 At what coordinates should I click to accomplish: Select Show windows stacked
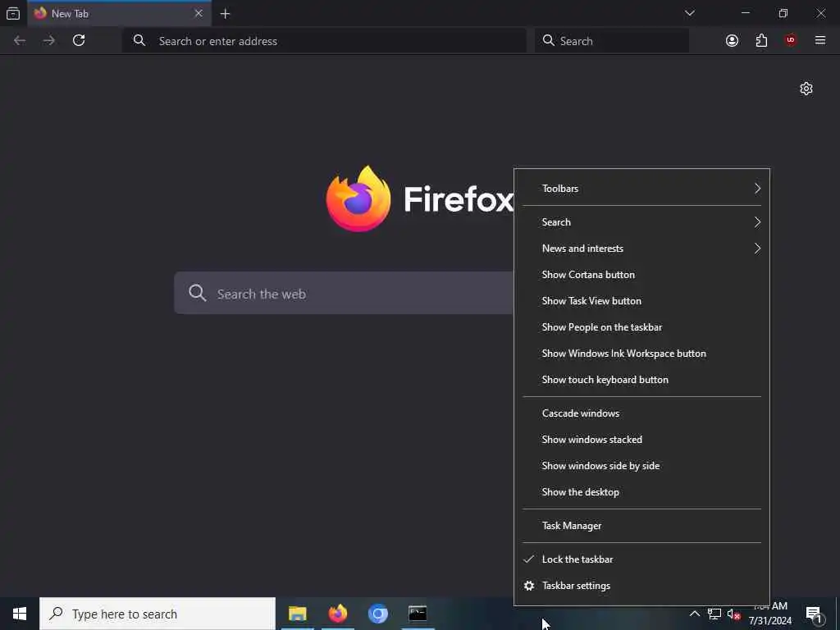(641, 440)
